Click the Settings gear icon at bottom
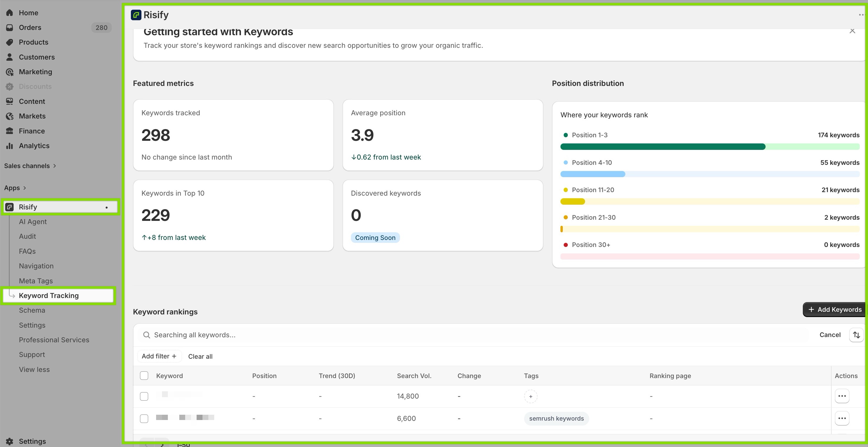 (x=9, y=441)
